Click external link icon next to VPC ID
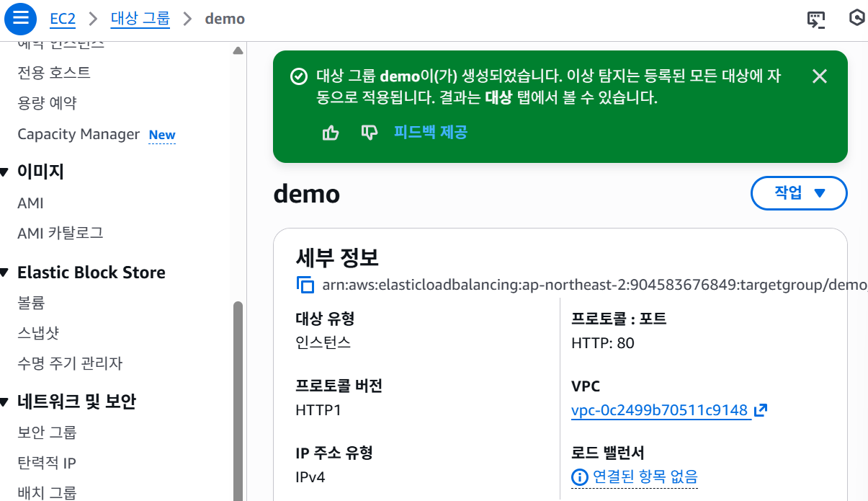868x501 pixels. coord(761,410)
